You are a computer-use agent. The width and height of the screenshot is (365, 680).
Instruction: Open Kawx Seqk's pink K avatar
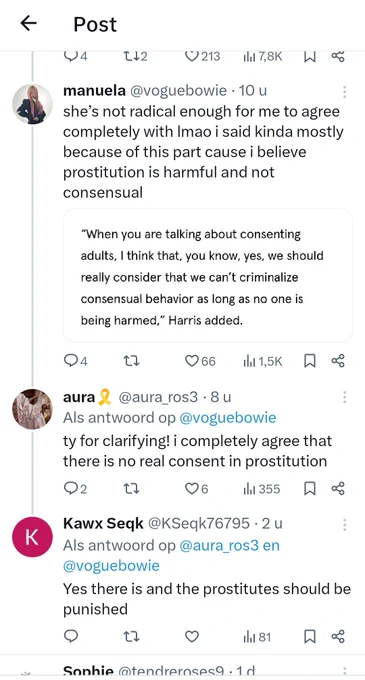tap(32, 537)
